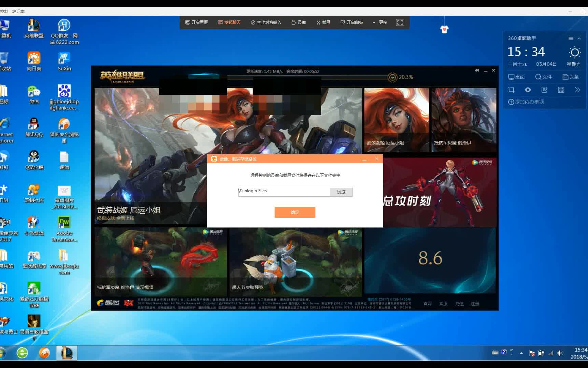Open the 武装战姬 厄运小姐 small thumbnail
The height and width of the screenshot is (368, 588).
(397, 120)
